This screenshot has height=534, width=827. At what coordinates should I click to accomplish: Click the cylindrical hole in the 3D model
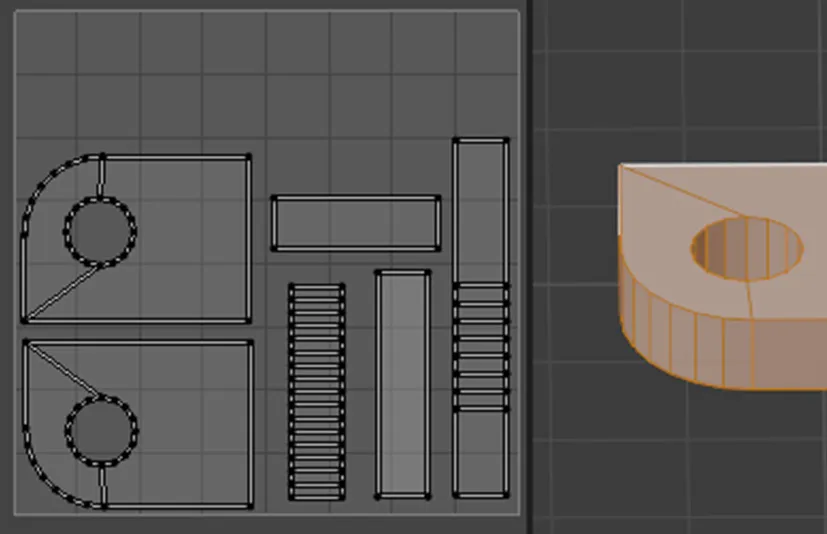point(747,246)
